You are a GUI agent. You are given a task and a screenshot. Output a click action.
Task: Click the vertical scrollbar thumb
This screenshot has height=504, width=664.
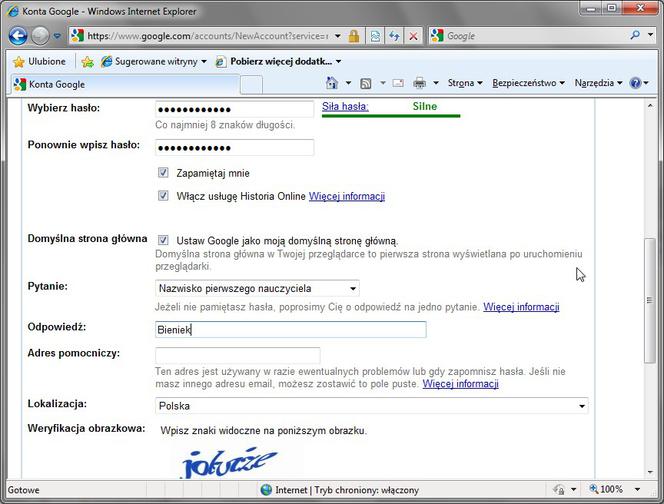tap(650, 300)
